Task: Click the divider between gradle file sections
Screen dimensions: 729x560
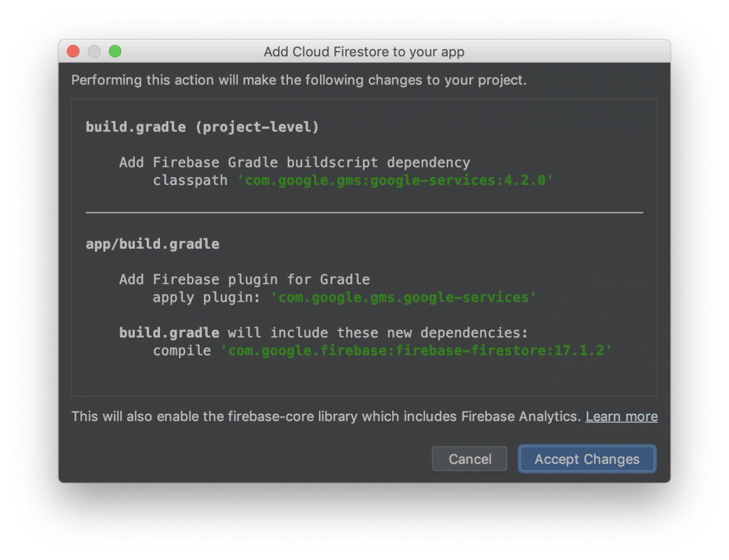Action: coord(364,212)
